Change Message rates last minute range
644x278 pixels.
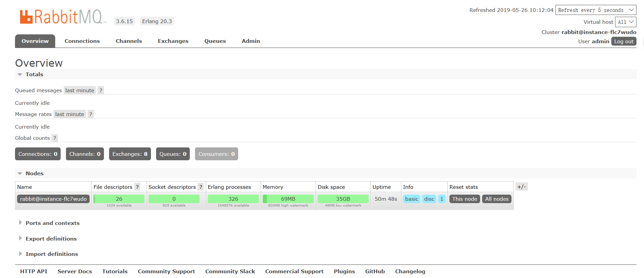pyautogui.click(x=70, y=114)
